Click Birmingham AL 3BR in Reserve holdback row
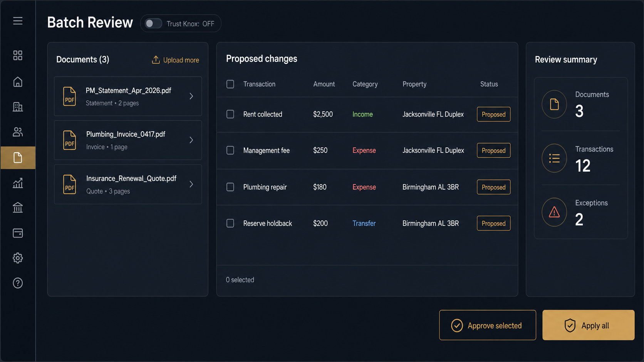Viewport: 644px width, 362px height. [x=431, y=223]
